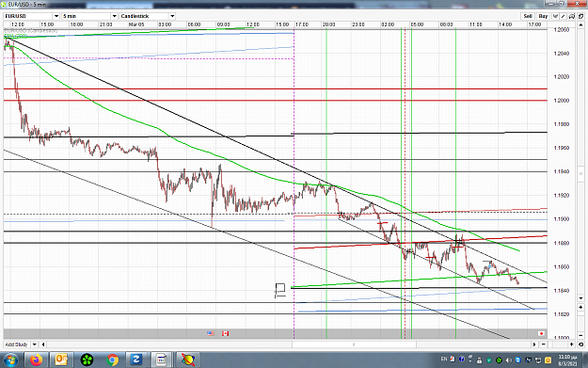Open the yellow planet application taskbar icon

(x=187, y=360)
